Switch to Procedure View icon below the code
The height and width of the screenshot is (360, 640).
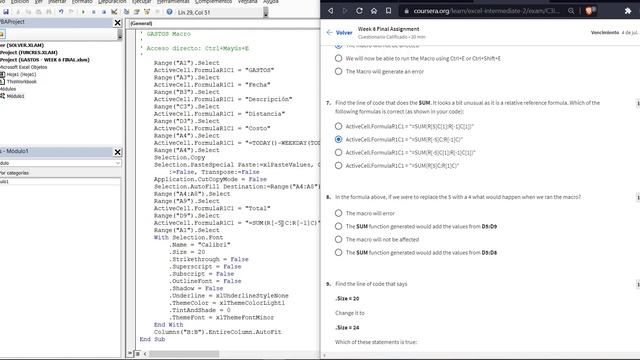click(131, 354)
